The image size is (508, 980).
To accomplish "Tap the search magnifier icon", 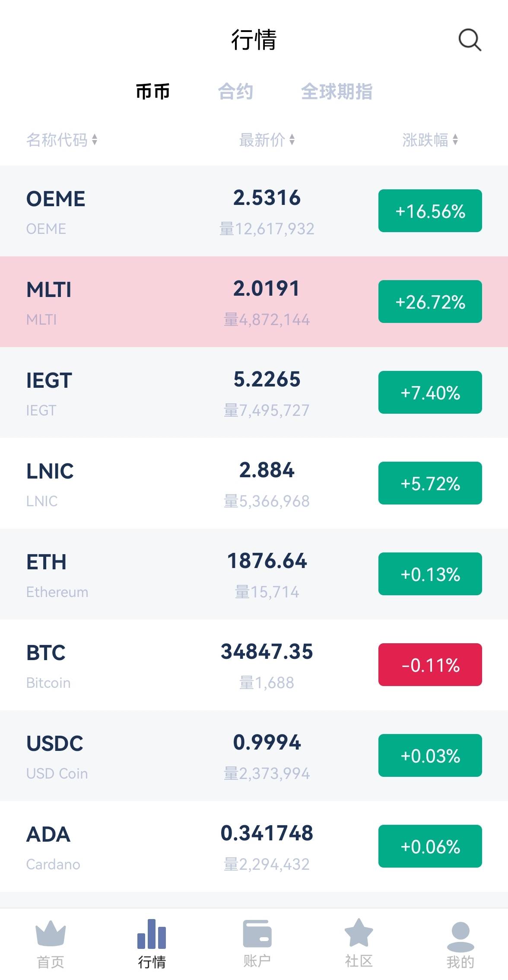I will [470, 40].
